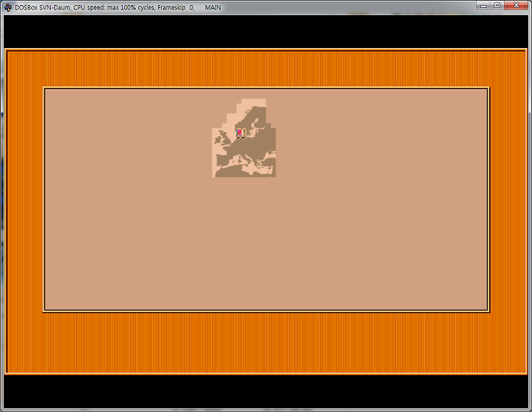Close the DOSBox window
The height and width of the screenshot is (412, 532).
[516, 6]
